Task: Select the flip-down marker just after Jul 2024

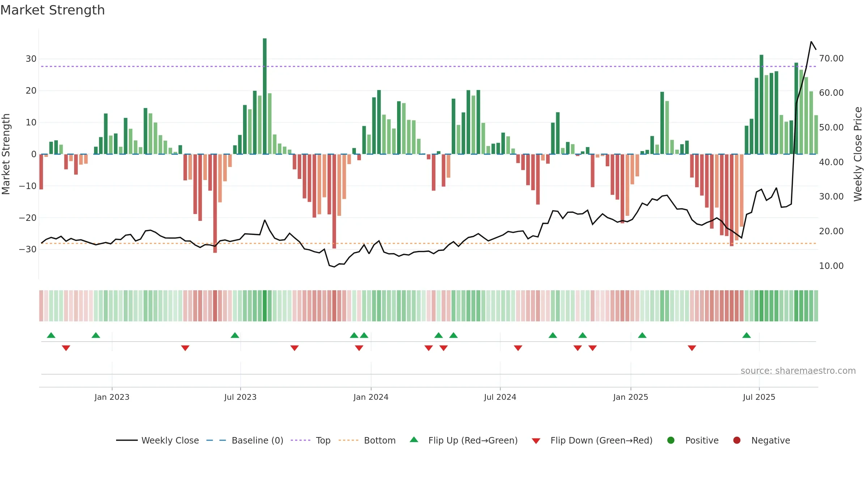Action: (x=518, y=348)
